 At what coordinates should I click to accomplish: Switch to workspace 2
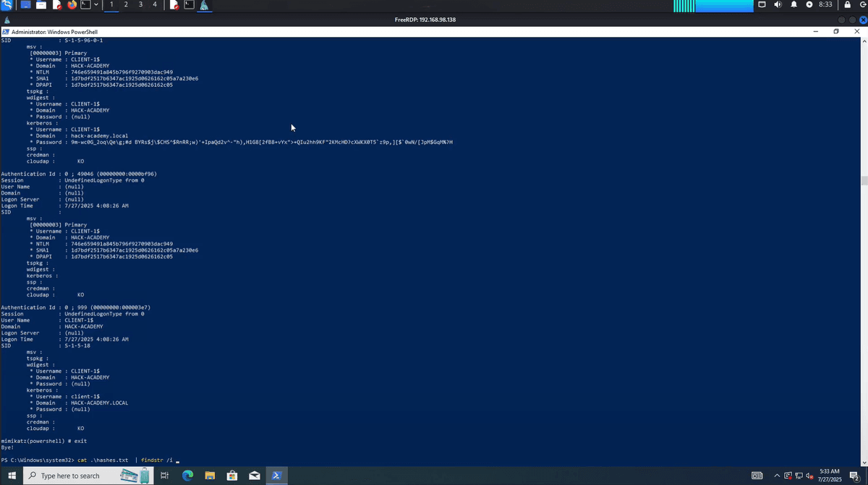[x=126, y=5]
